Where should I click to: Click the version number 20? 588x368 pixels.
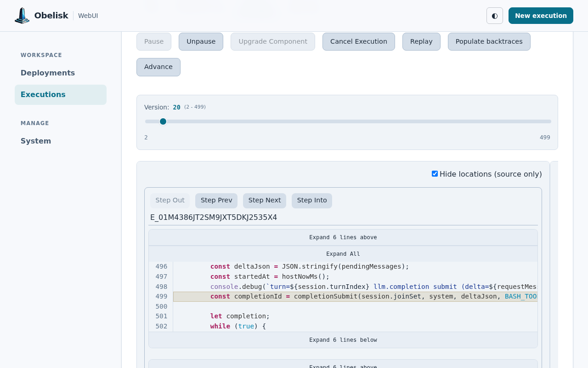pyautogui.click(x=176, y=108)
